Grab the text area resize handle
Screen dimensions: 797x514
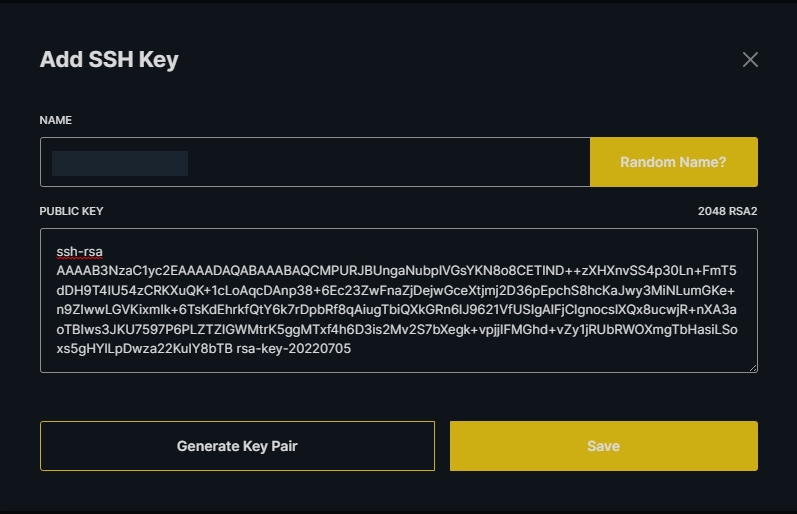pyautogui.click(x=753, y=367)
